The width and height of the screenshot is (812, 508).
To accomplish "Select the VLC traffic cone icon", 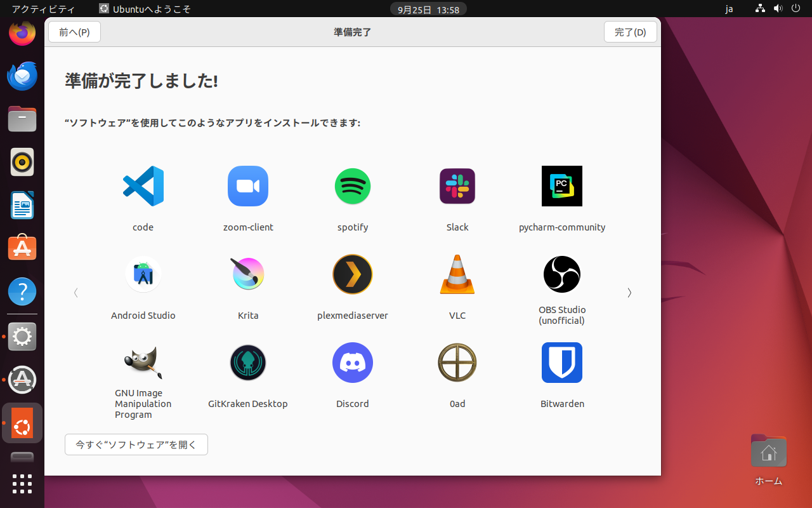I will 457,274.
